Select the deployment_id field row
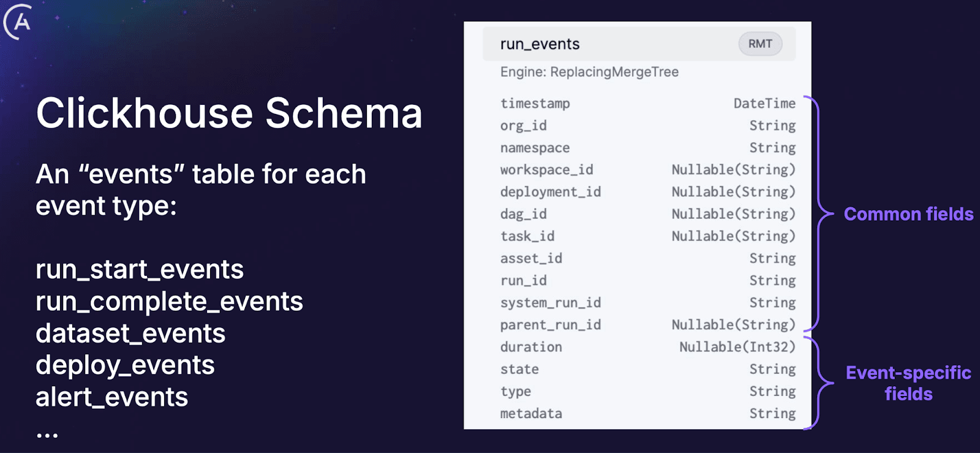 point(647,192)
